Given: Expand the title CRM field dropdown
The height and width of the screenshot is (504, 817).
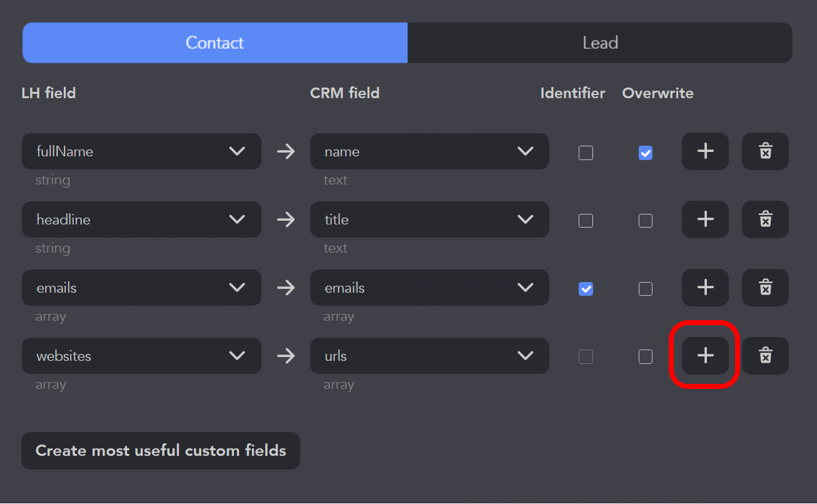Looking at the screenshot, I should (x=429, y=219).
